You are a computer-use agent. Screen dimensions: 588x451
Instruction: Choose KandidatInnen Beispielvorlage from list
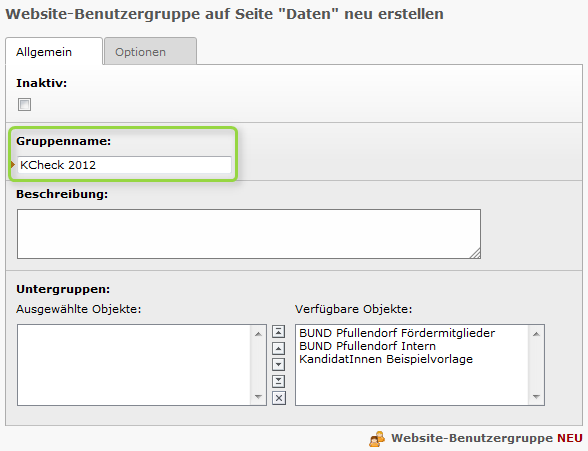386,359
